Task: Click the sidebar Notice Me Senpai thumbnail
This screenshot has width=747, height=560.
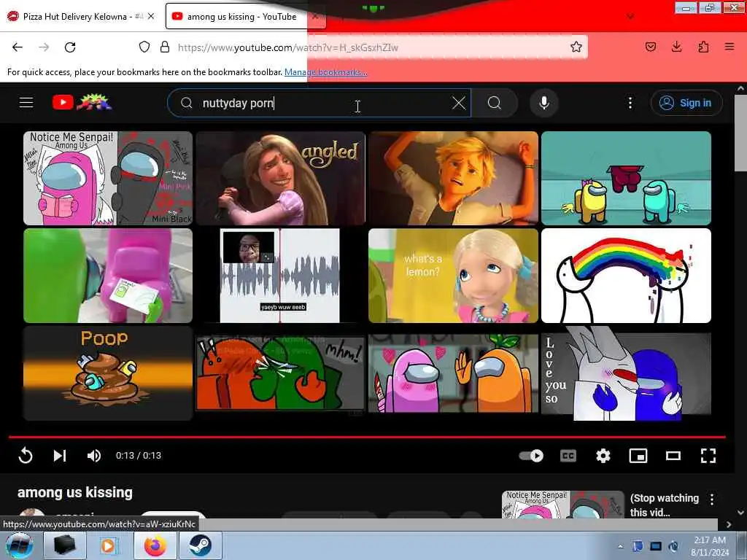Action: [x=562, y=505]
